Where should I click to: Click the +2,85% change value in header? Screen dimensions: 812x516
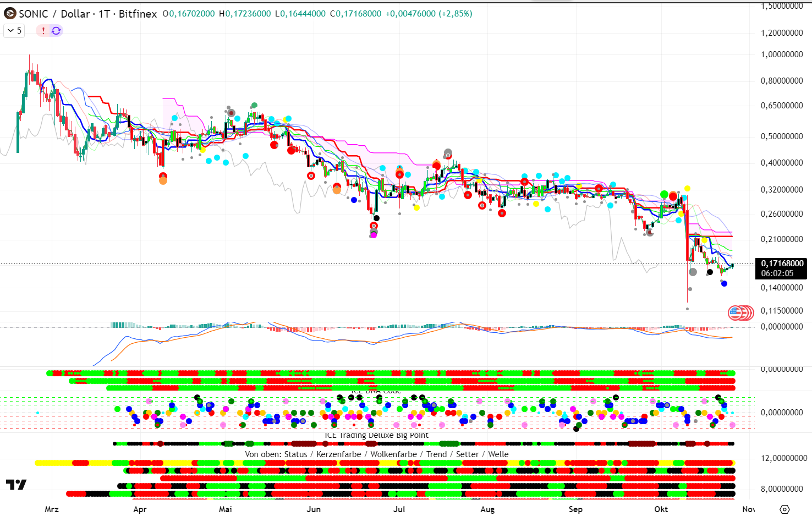pos(456,14)
